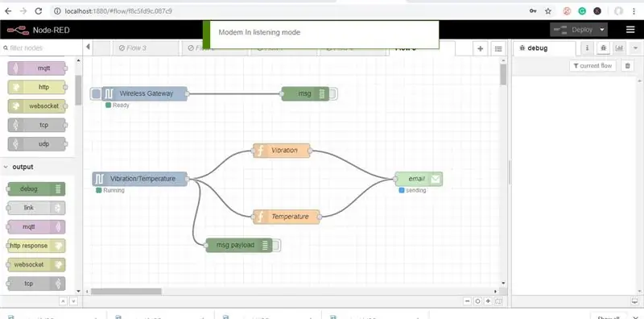Toggle the msg.payload debug node button
Image resolution: width=644 pixels, height=319 pixels.
point(276,246)
